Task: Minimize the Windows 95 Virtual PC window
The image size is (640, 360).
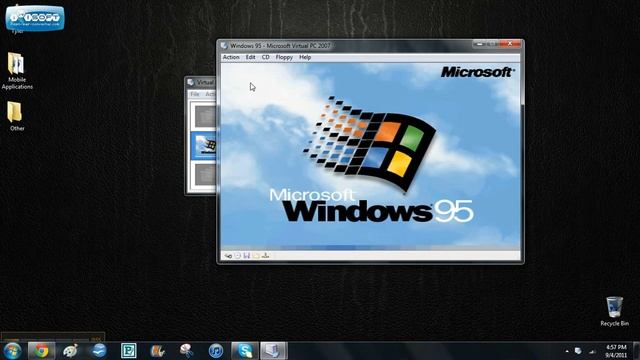Action: click(x=480, y=44)
